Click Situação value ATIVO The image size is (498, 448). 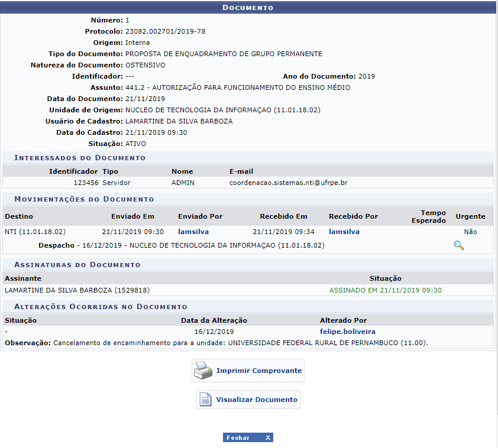(x=135, y=144)
